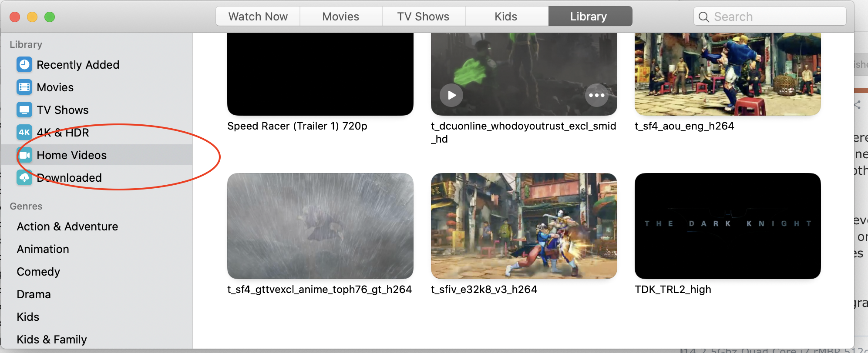
Task: Switch to the Movies tab
Action: coord(341,17)
